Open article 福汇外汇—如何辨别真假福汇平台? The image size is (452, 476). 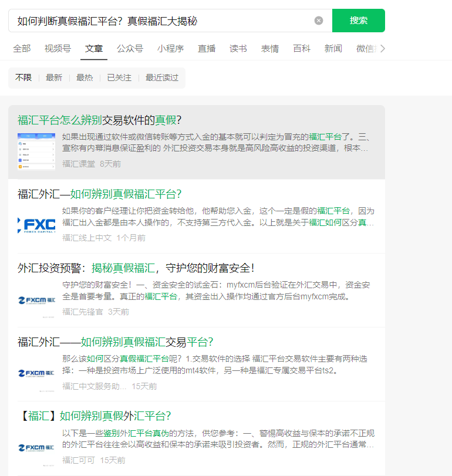coord(99,194)
